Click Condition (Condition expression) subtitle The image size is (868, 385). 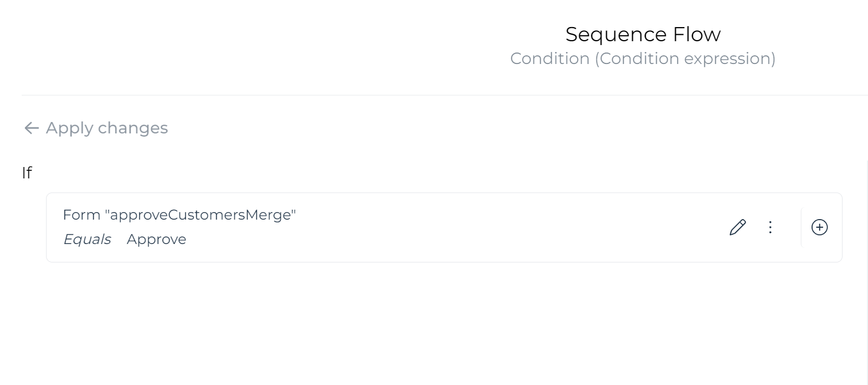click(643, 59)
